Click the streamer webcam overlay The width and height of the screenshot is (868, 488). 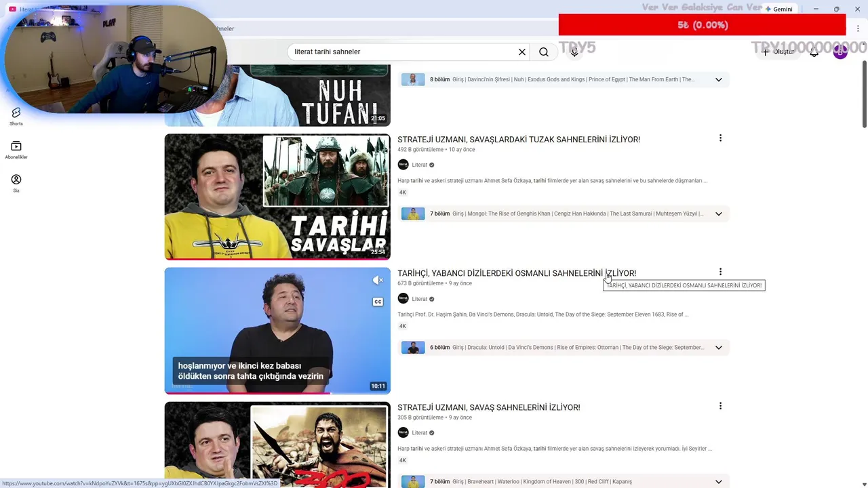click(x=115, y=61)
